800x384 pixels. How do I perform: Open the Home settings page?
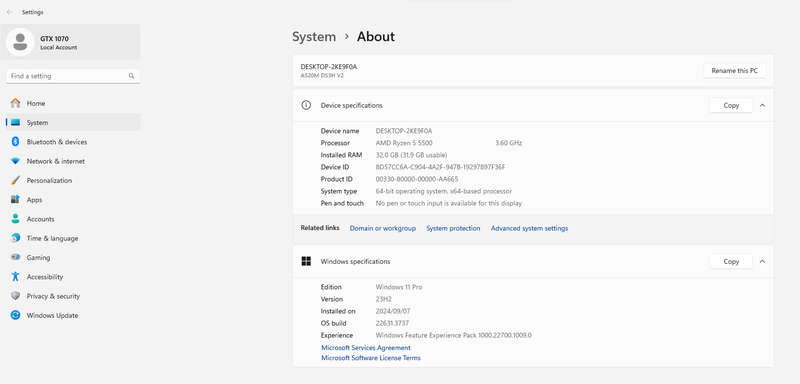[73, 103]
